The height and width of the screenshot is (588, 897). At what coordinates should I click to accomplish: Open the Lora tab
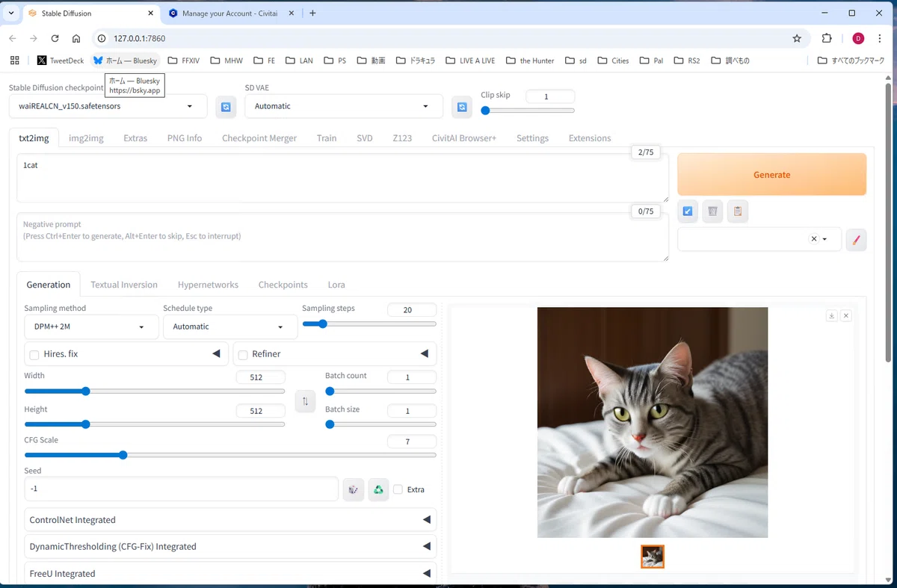pos(336,285)
